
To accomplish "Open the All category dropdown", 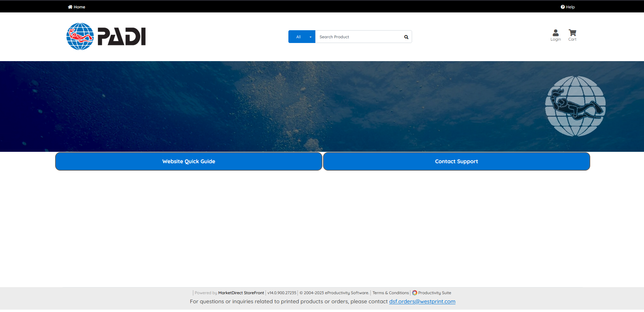I will coord(298,37).
